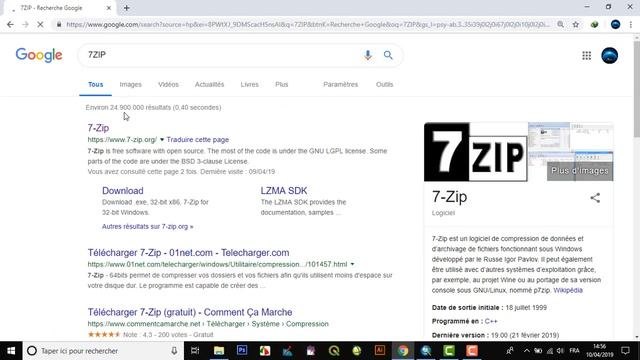640x360 pixels.
Task: Open Task View in taskbar
Action: point(195,351)
